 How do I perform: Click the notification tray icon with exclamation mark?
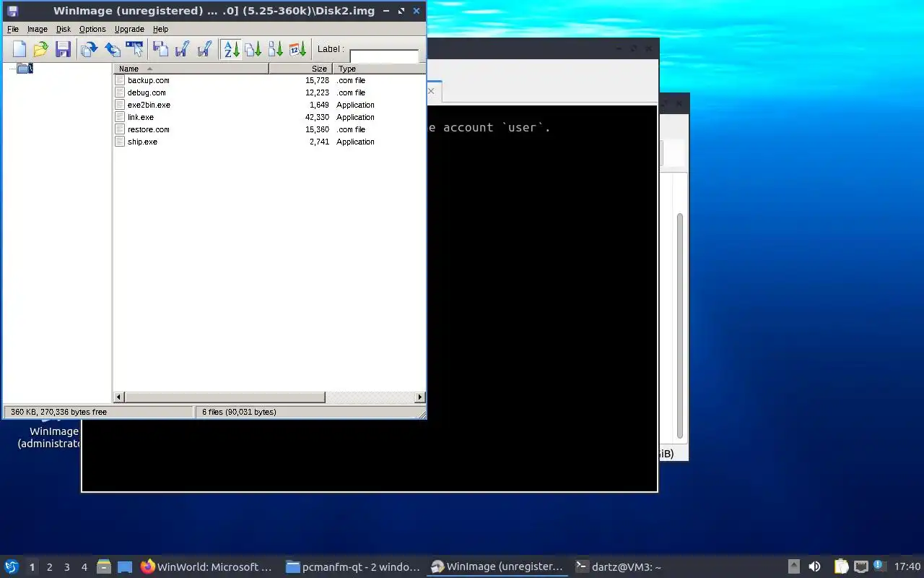tap(879, 566)
